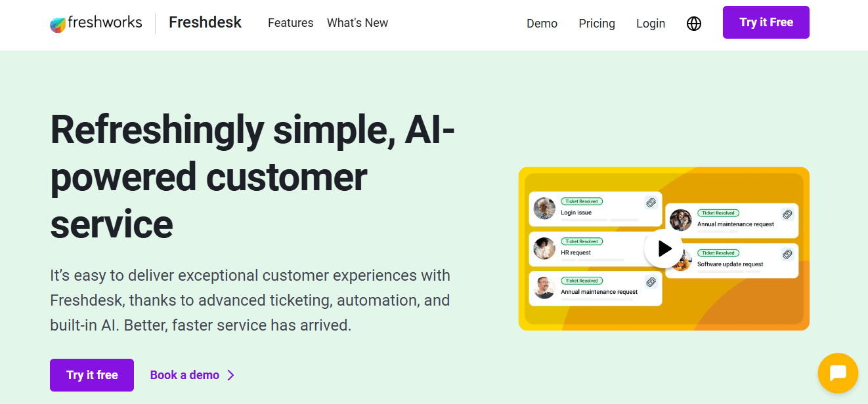Open the Pricing page
Image resolution: width=868 pixels, height=404 pixels.
(596, 23)
